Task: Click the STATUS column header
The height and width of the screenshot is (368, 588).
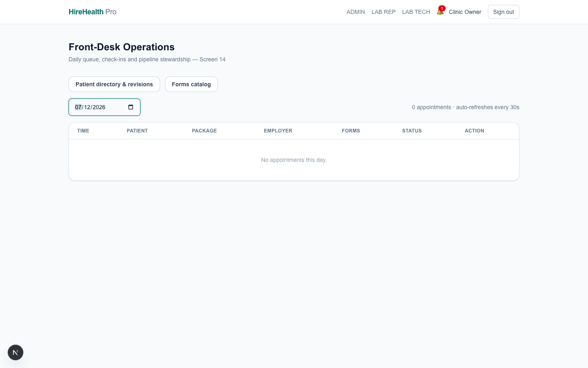Action: click(x=412, y=131)
